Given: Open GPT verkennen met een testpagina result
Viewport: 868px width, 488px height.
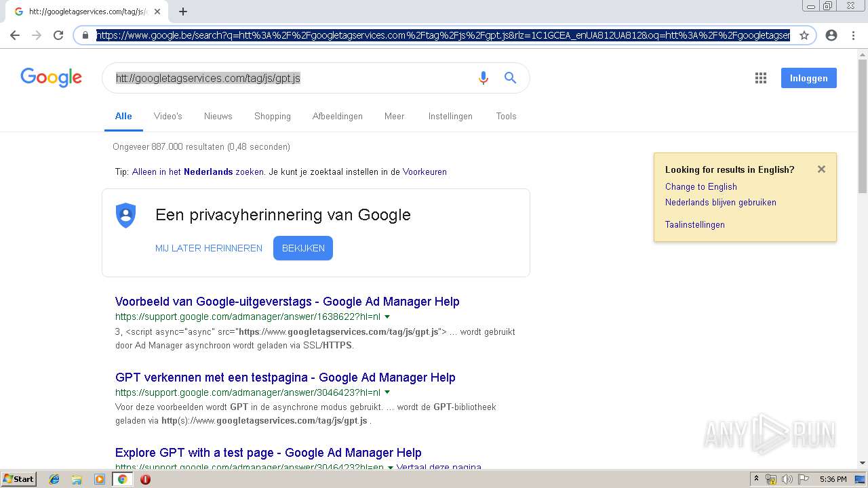Looking at the screenshot, I should (x=285, y=378).
